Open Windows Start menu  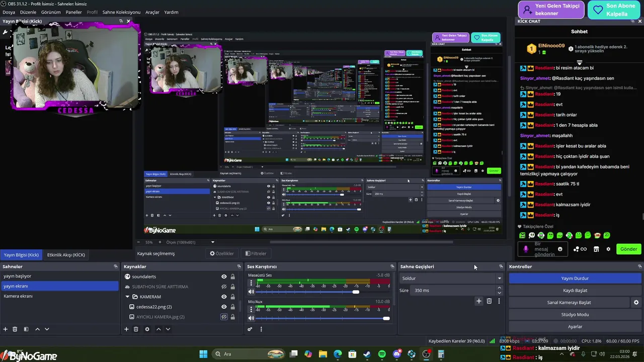click(x=203, y=354)
